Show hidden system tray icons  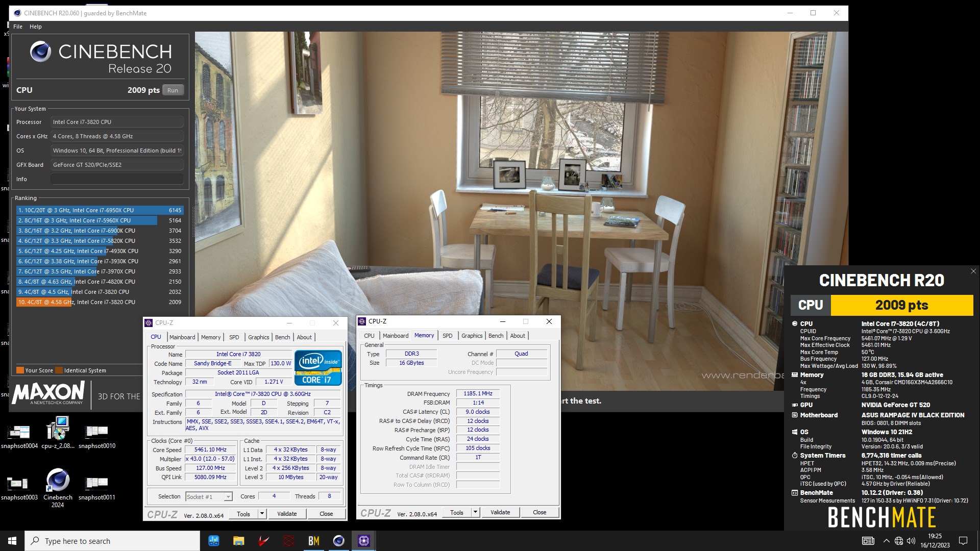[886, 541]
